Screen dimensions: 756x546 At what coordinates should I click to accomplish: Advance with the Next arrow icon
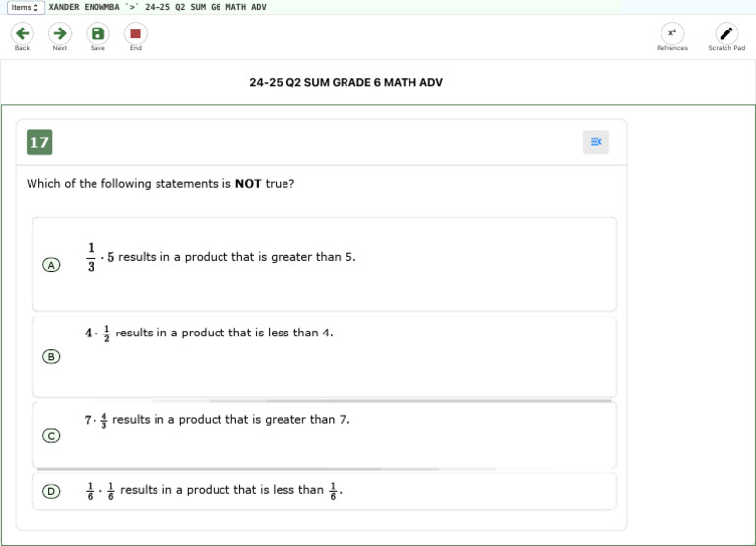click(60, 33)
